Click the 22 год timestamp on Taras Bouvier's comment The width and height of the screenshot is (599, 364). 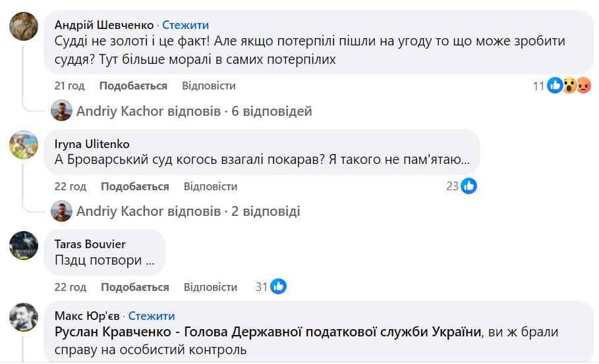tap(71, 287)
